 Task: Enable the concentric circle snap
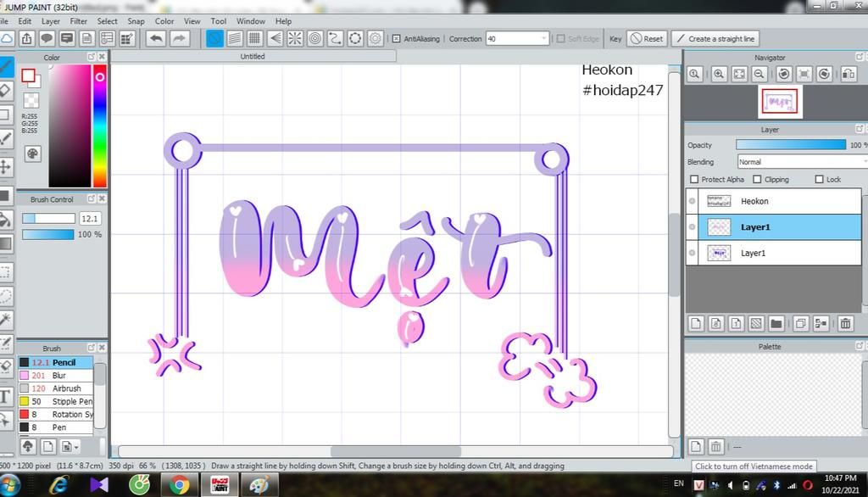[x=315, y=38]
